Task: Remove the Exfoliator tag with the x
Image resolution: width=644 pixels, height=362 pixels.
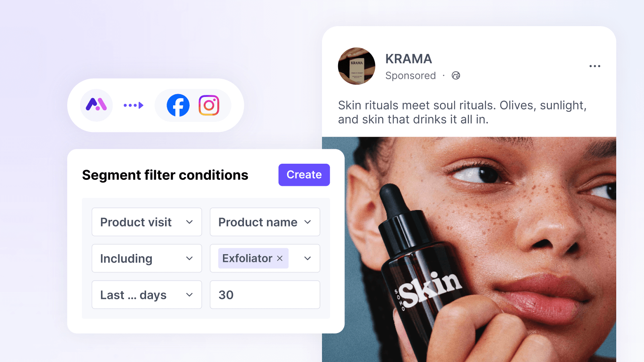Action: [x=280, y=258]
